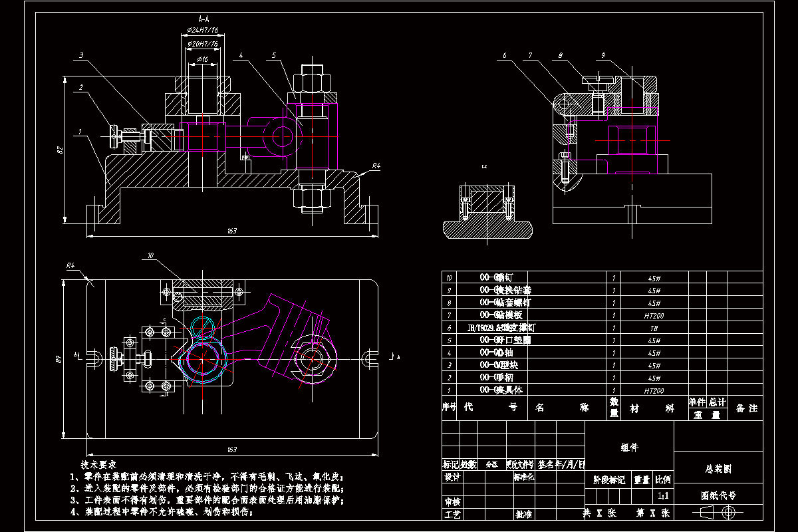The width and height of the screenshot is (798, 532).
Task: Click the '工艺' title block label
Action: (452, 514)
